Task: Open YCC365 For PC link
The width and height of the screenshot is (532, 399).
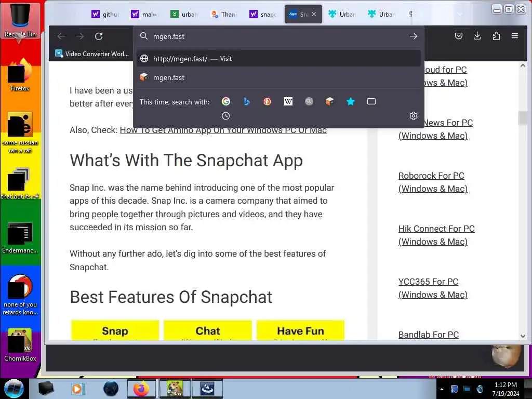Action: tap(433, 288)
